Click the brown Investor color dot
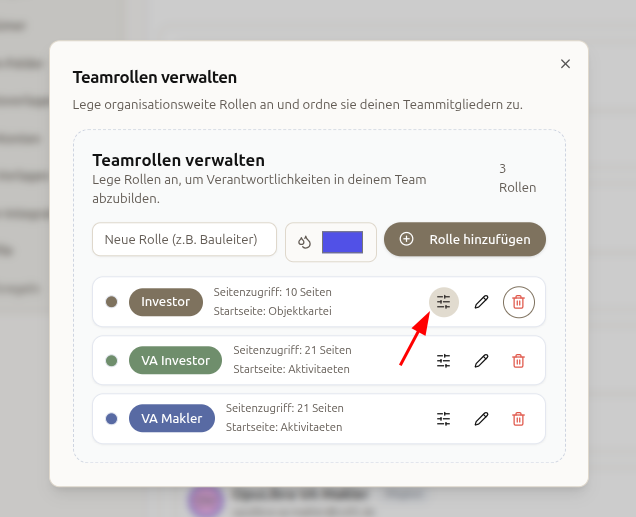This screenshot has width=636, height=517. tap(112, 302)
